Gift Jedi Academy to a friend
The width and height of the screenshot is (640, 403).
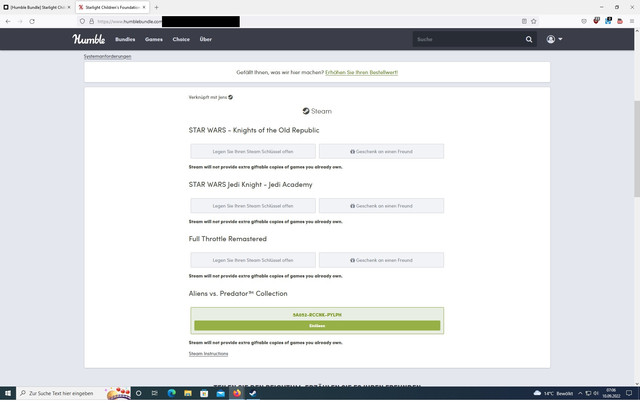tap(381, 206)
